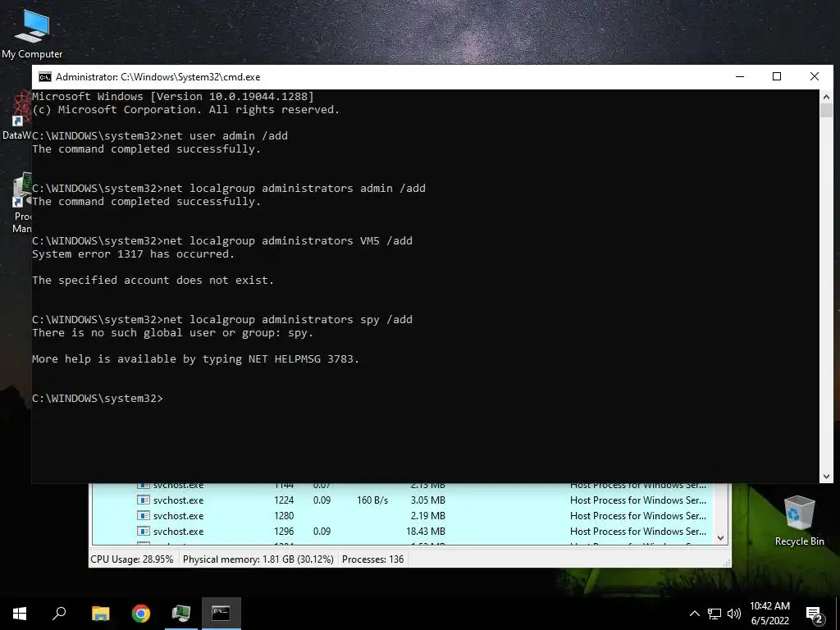Viewport: 840px width, 630px height.
Task: Open the clock showing 10:42 AM
Action: point(769,614)
